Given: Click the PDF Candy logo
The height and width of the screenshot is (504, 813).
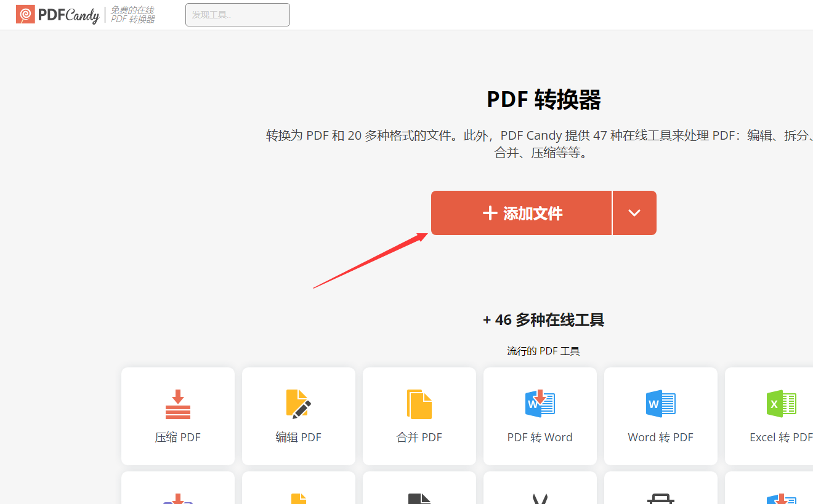Looking at the screenshot, I should coord(57,15).
